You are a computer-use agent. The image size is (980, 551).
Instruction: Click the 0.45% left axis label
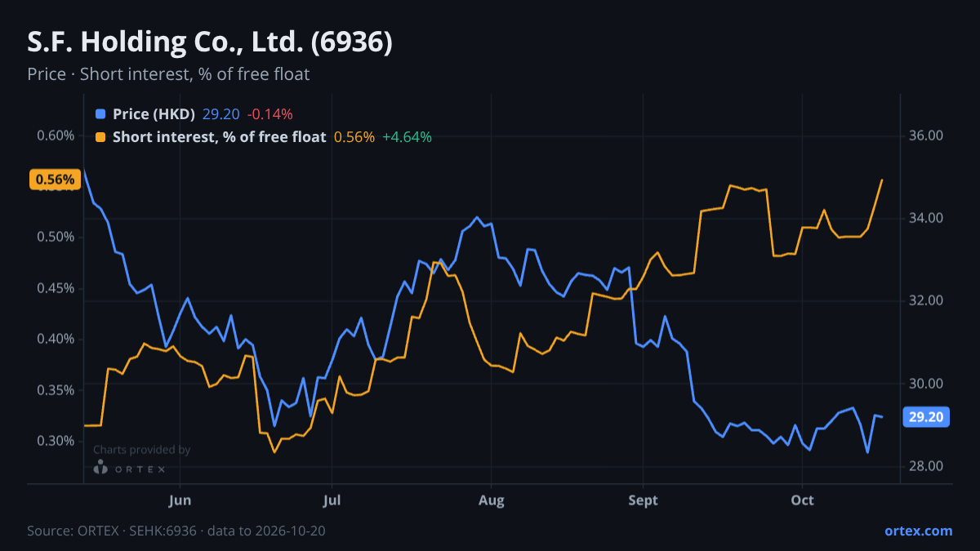tap(56, 288)
